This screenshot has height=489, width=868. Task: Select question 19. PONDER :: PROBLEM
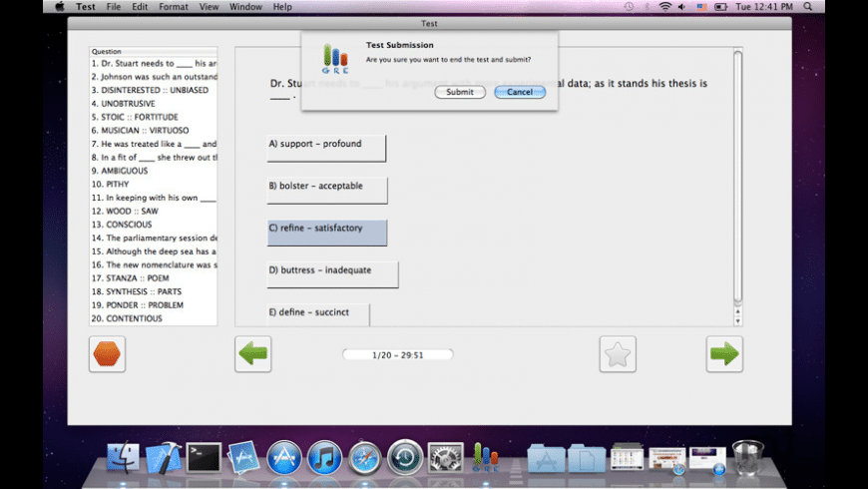click(x=154, y=304)
